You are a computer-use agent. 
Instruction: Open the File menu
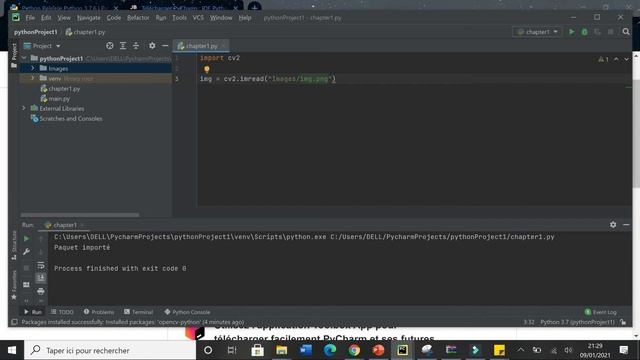tap(30, 18)
